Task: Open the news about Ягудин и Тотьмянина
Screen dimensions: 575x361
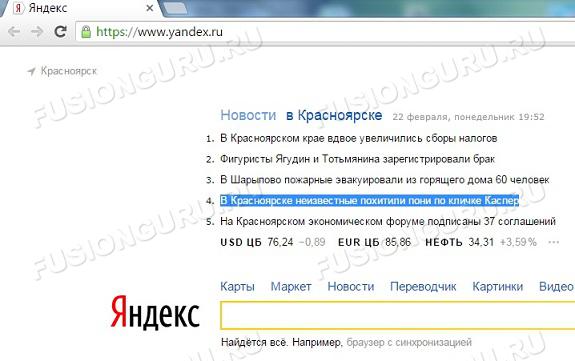Action: [x=358, y=159]
